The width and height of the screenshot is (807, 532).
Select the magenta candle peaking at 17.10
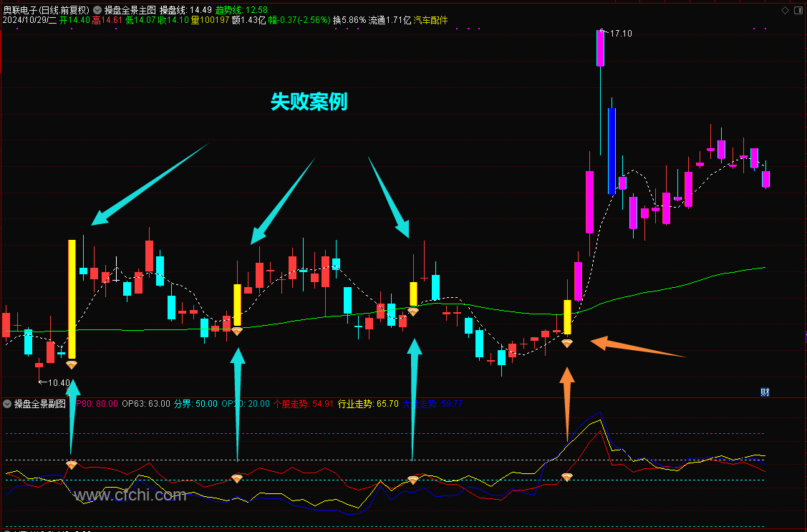click(x=600, y=48)
